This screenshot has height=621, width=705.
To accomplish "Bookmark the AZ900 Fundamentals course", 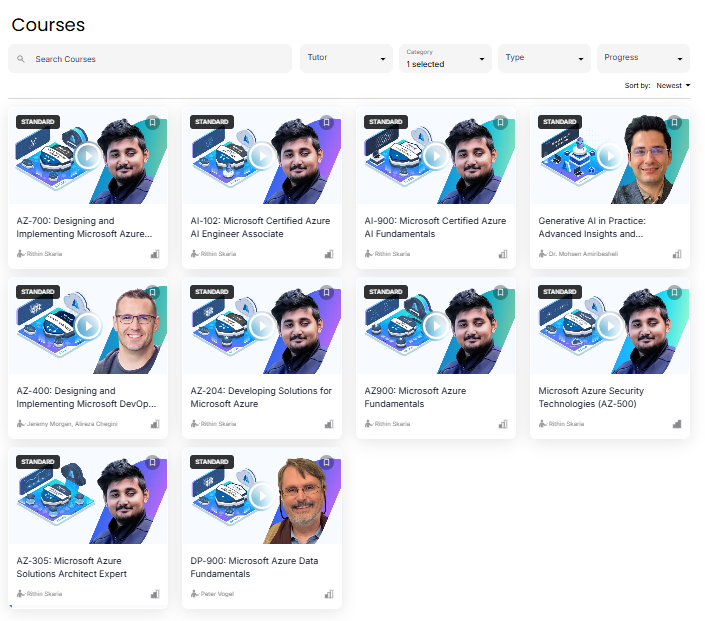I will point(500,292).
